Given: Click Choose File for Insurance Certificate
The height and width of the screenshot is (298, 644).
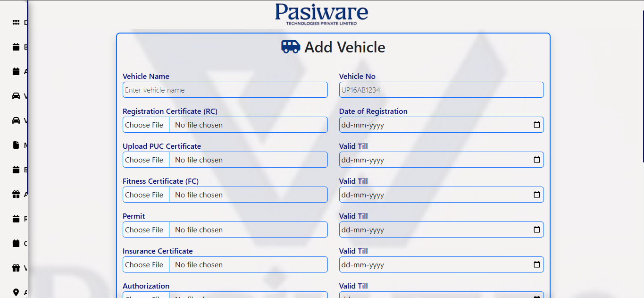Looking at the screenshot, I should point(145,264).
